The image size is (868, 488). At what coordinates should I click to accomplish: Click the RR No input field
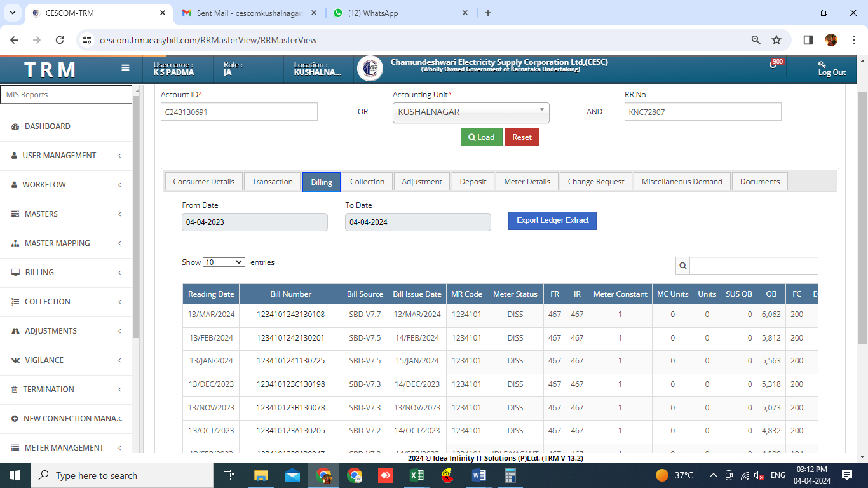[703, 112]
